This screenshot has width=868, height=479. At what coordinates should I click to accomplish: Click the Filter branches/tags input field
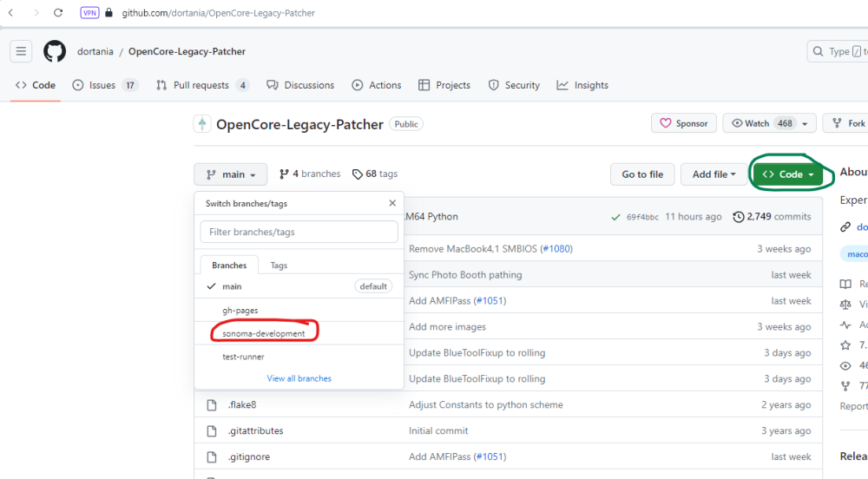coord(299,232)
